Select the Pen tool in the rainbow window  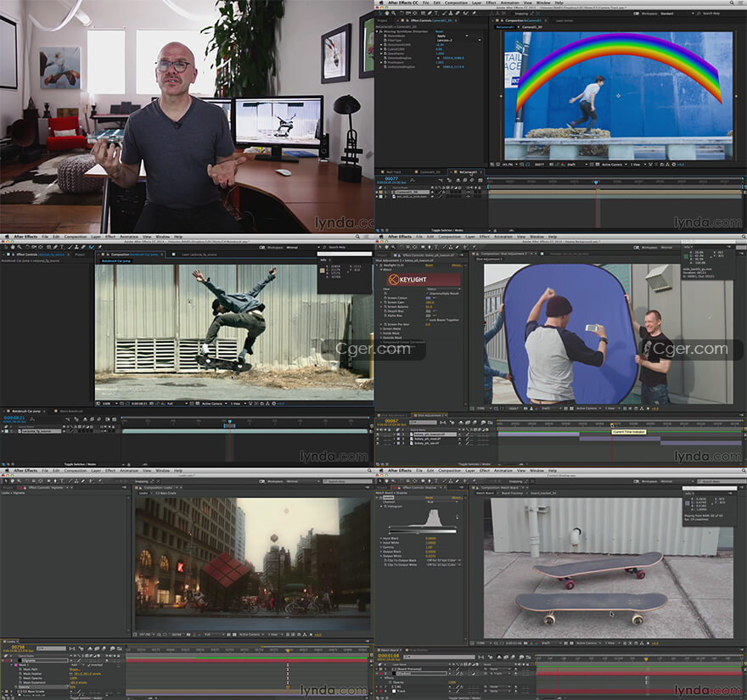430,14
